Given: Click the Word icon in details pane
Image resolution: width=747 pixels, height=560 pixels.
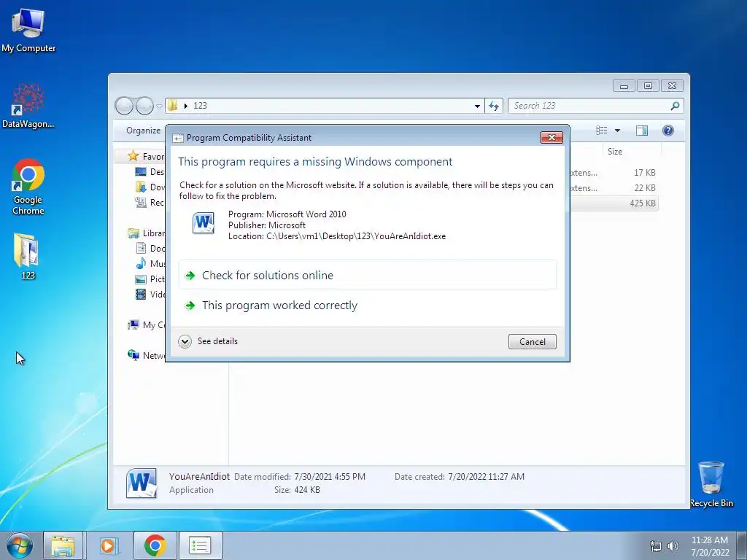Looking at the screenshot, I should [142, 483].
